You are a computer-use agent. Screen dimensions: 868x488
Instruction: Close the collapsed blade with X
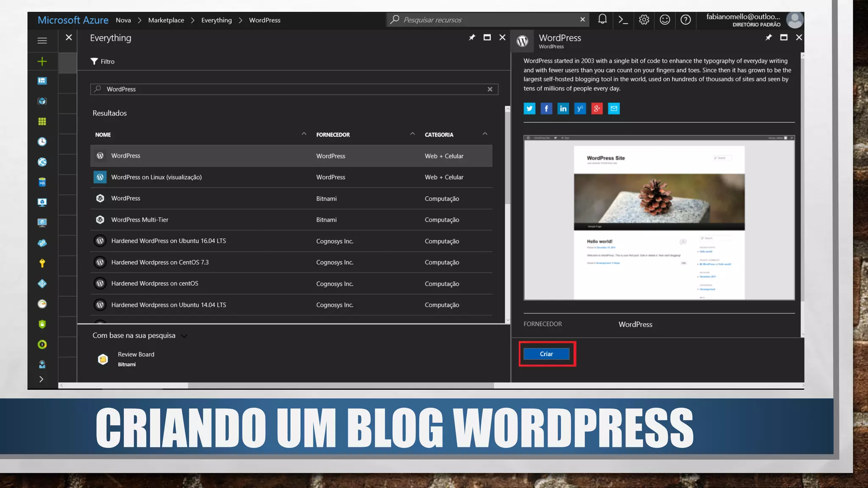[69, 37]
